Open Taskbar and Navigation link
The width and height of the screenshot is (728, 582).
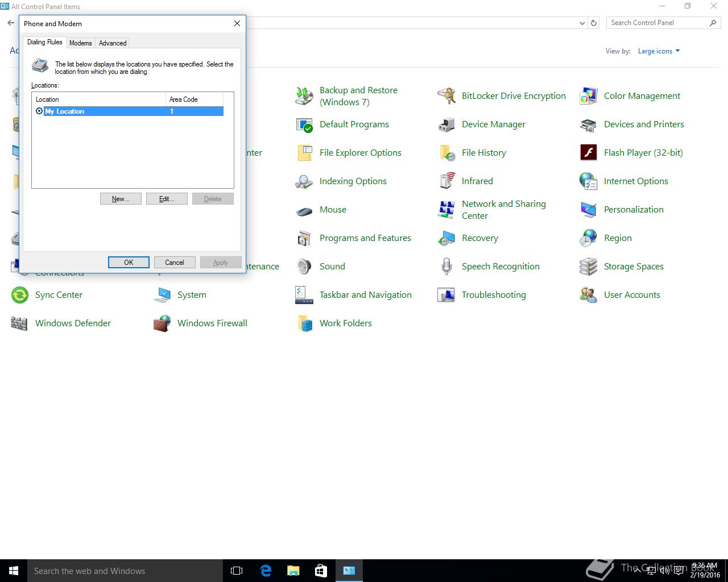[x=366, y=295]
